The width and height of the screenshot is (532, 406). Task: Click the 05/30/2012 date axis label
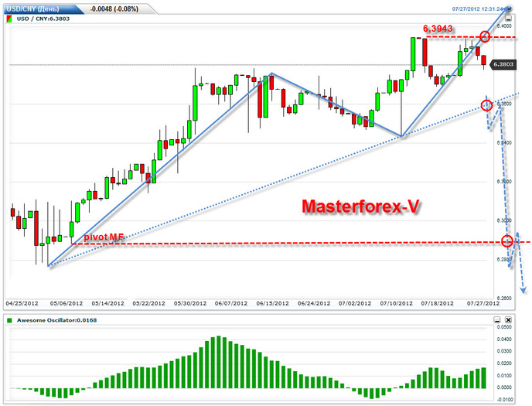(x=190, y=303)
